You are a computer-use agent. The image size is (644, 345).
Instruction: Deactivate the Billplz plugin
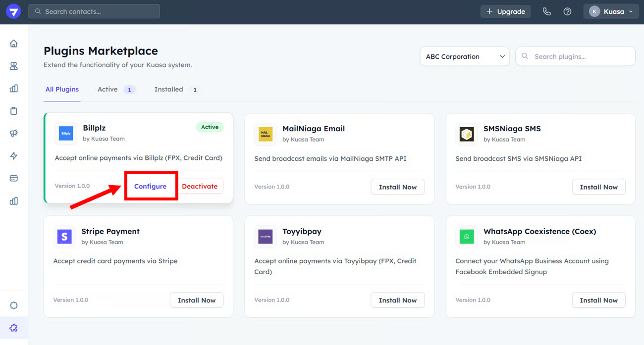pos(200,187)
